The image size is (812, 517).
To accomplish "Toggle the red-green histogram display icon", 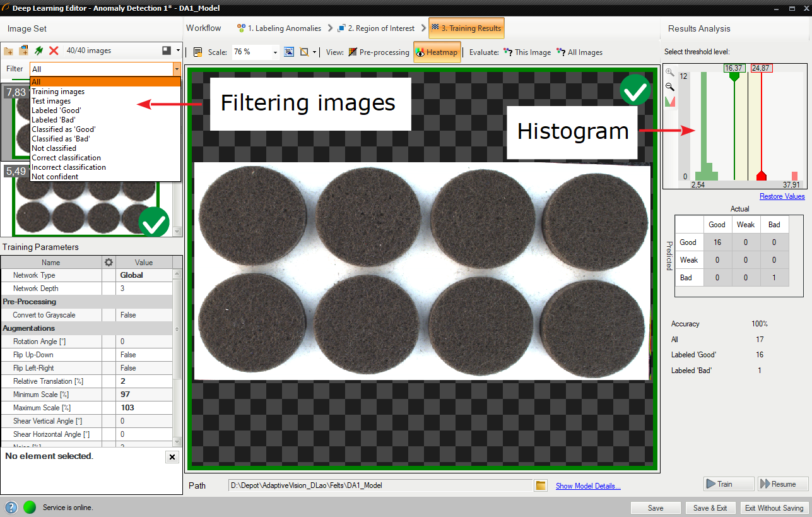I will coord(670,102).
